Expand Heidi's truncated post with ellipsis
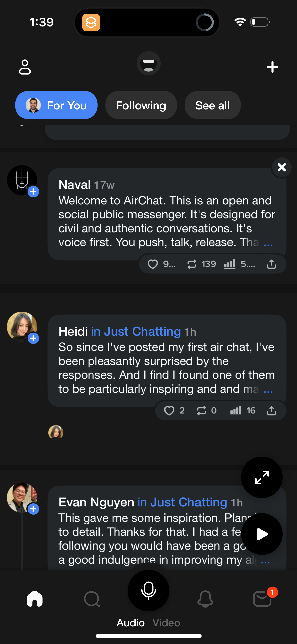Viewport: 297px width, 644px height. point(268,390)
